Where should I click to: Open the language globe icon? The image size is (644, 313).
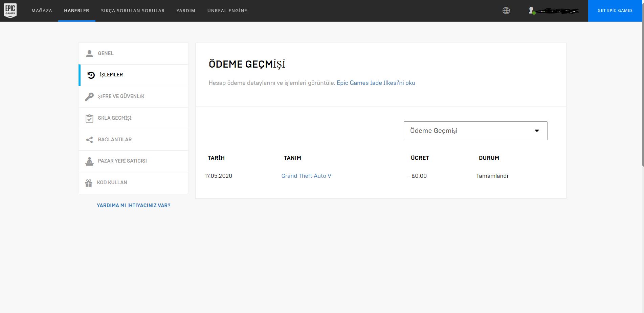pyautogui.click(x=506, y=11)
